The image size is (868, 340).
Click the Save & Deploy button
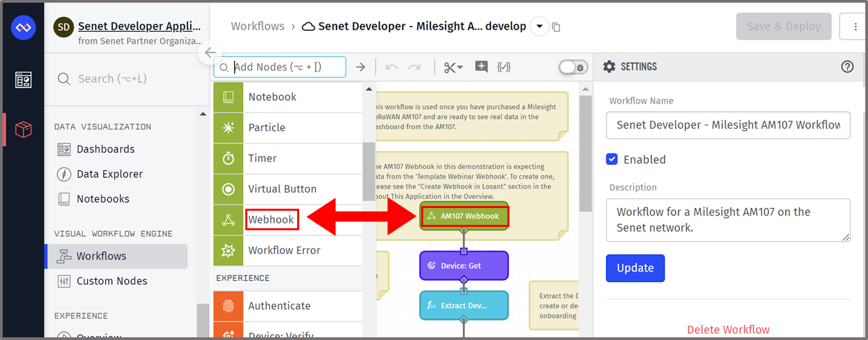coord(784,27)
